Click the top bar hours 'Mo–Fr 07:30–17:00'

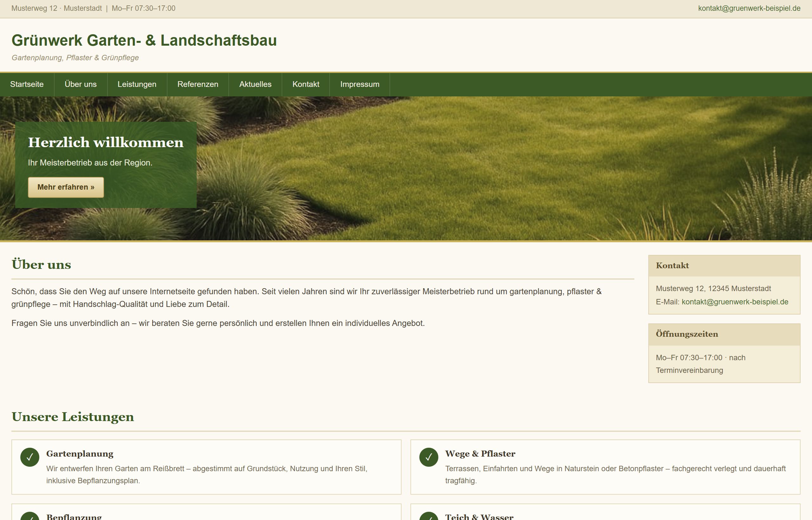tap(144, 9)
